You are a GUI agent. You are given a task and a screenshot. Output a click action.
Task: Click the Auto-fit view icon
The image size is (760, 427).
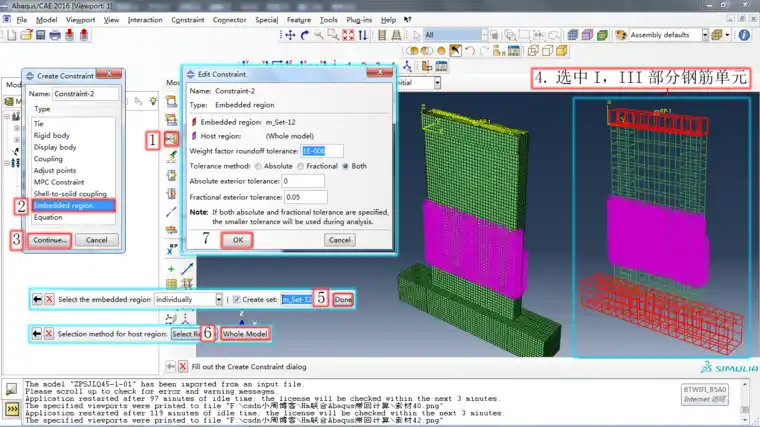pos(348,35)
